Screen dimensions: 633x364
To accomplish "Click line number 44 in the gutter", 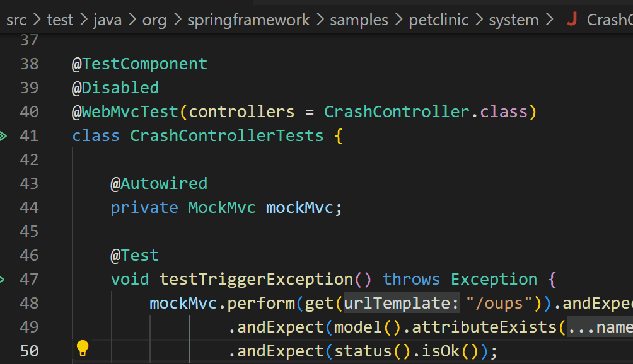I will click(29, 207).
